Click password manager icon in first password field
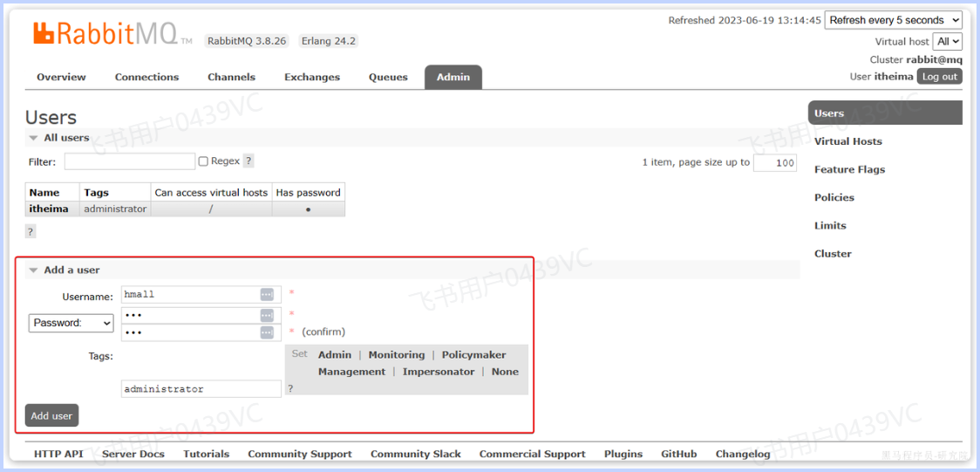This screenshot has width=980, height=472. (267, 315)
